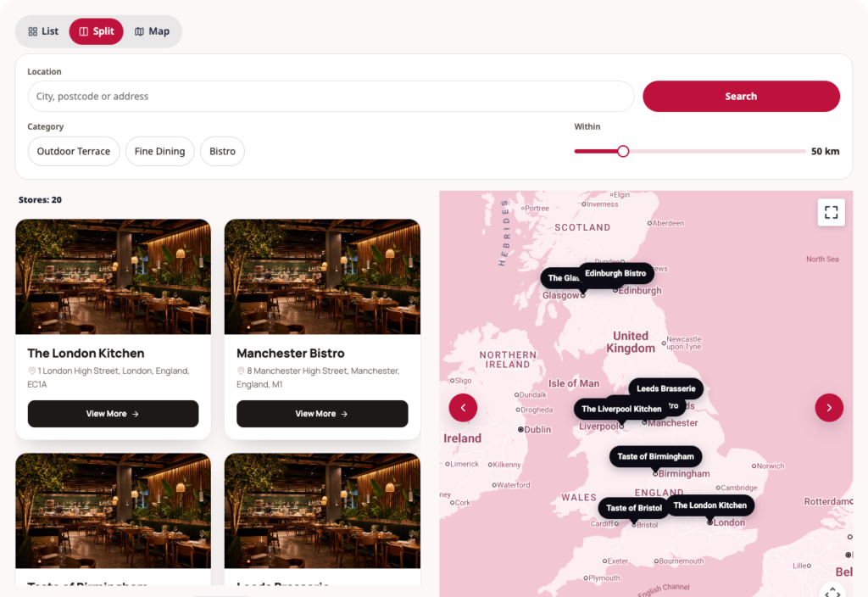The image size is (868, 597).
Task: Click the partially hidden Glasgow map marker
Action: (x=560, y=278)
